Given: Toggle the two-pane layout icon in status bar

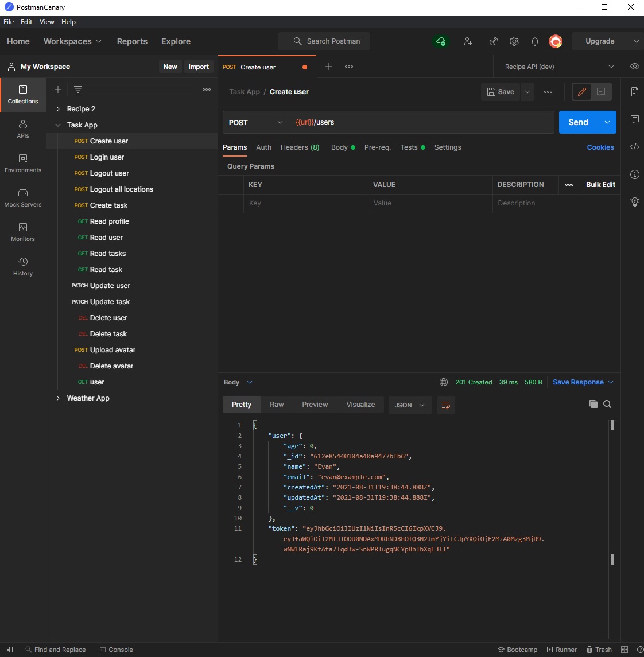Looking at the screenshot, I should [624, 650].
